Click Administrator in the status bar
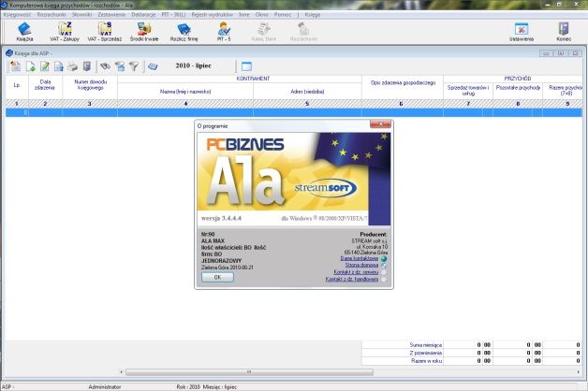 105,387
